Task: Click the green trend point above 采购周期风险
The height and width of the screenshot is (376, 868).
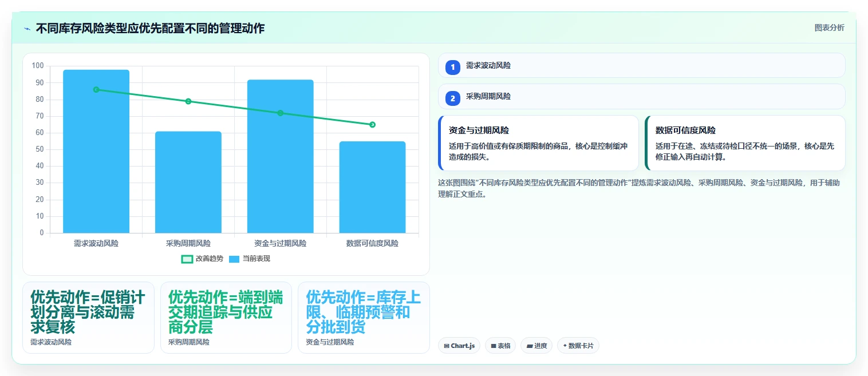Action: (x=188, y=101)
